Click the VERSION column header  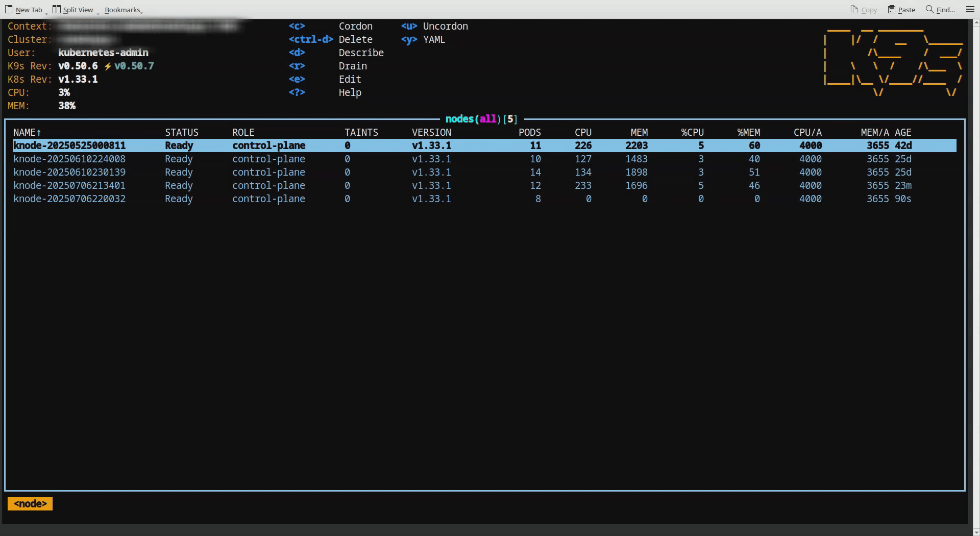pos(432,132)
